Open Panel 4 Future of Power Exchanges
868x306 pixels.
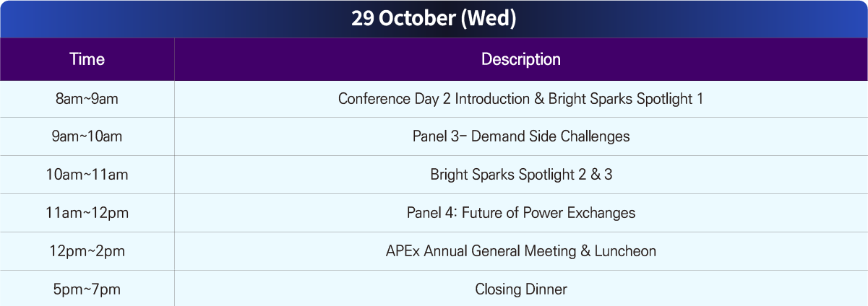pyautogui.click(x=521, y=213)
